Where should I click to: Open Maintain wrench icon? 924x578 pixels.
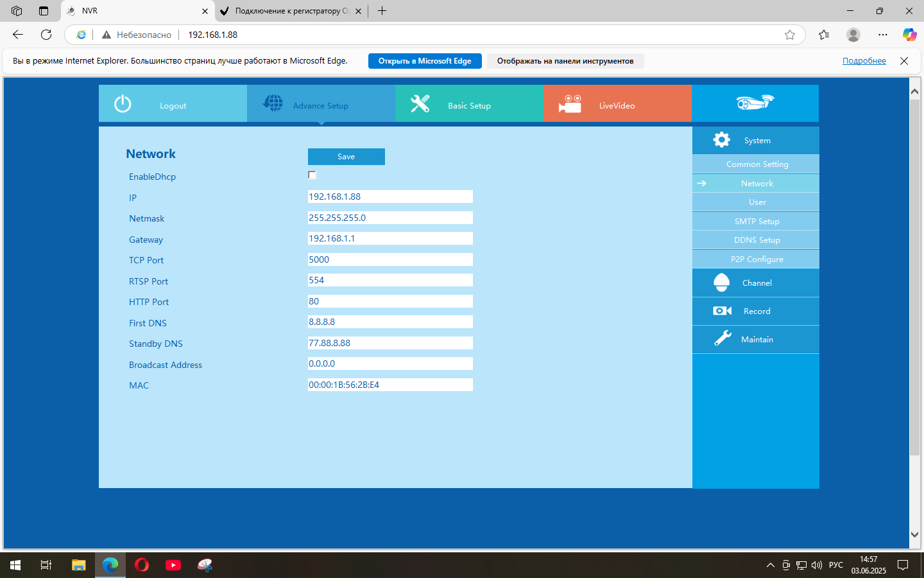click(x=723, y=338)
